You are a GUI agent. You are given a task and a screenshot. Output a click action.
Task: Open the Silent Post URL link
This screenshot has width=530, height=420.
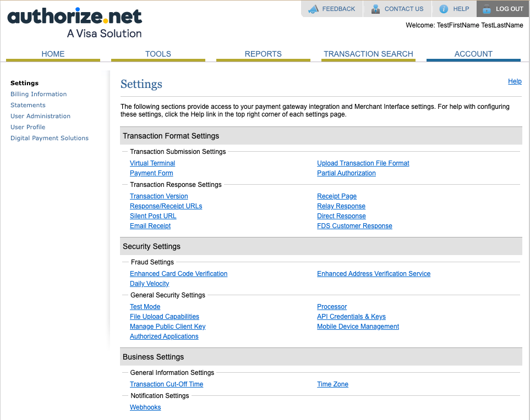coord(153,216)
